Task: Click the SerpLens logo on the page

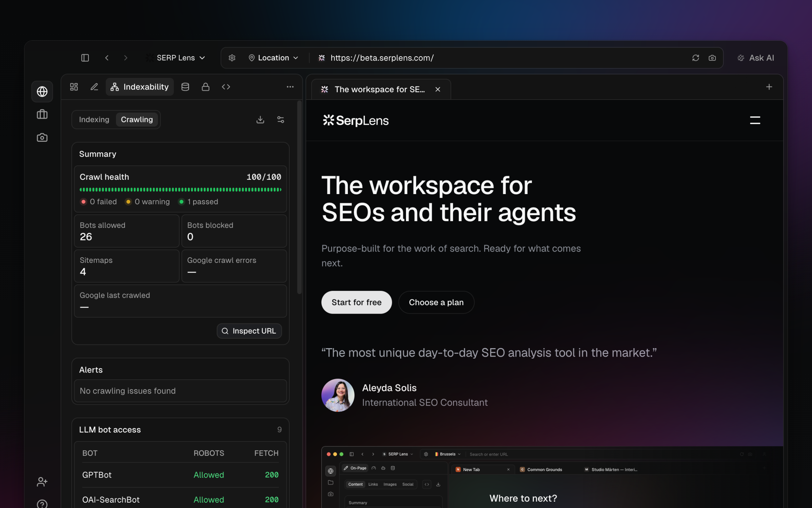Action: tap(356, 120)
